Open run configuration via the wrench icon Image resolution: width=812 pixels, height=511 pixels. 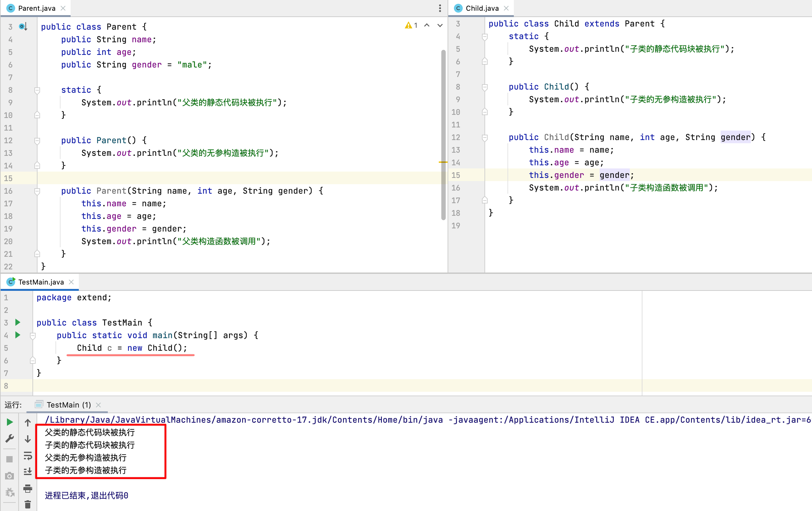10,438
